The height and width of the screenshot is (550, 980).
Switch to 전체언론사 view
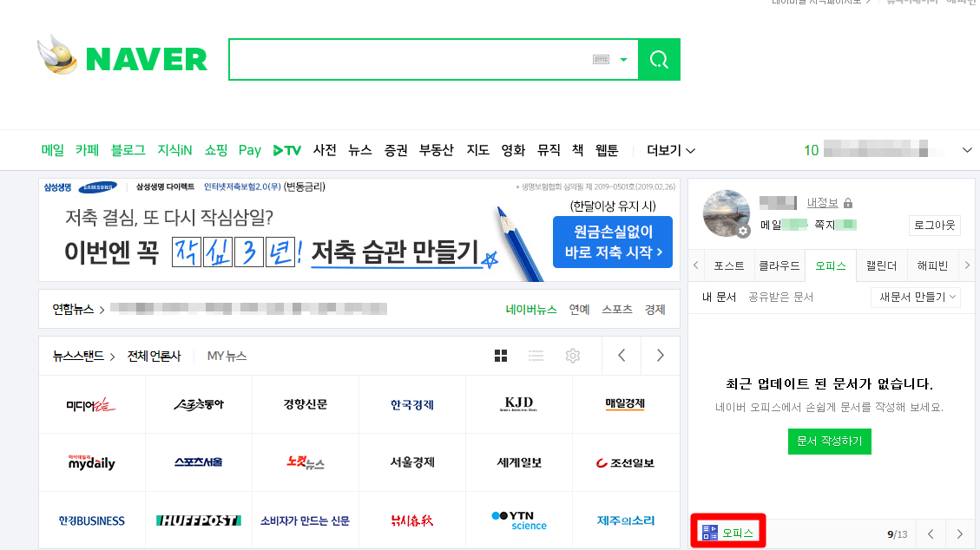point(154,356)
